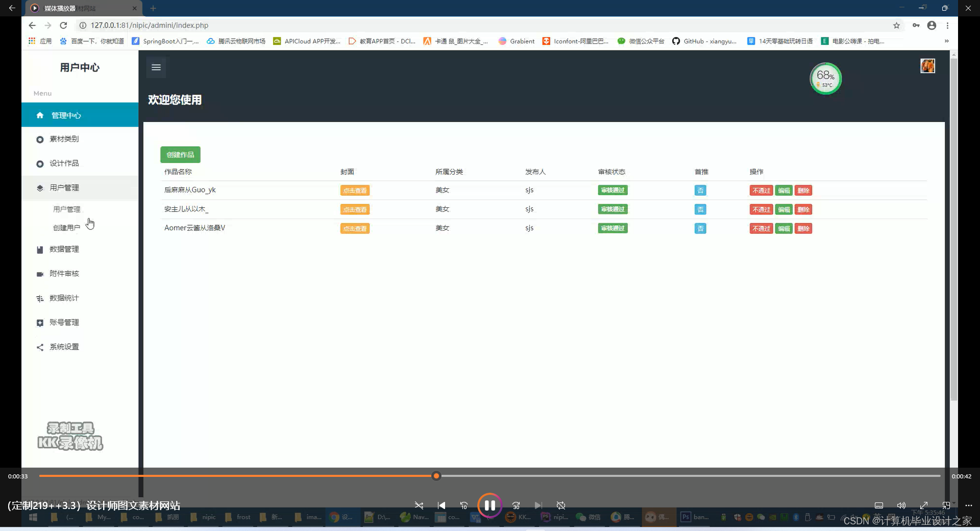Click 不通过 for 安主儿从以木_
The image size is (980, 531).
tap(761, 209)
